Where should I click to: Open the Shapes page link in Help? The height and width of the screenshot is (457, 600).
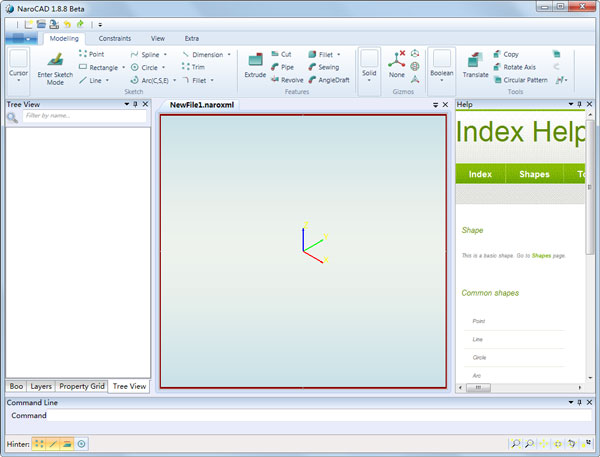[541, 256]
